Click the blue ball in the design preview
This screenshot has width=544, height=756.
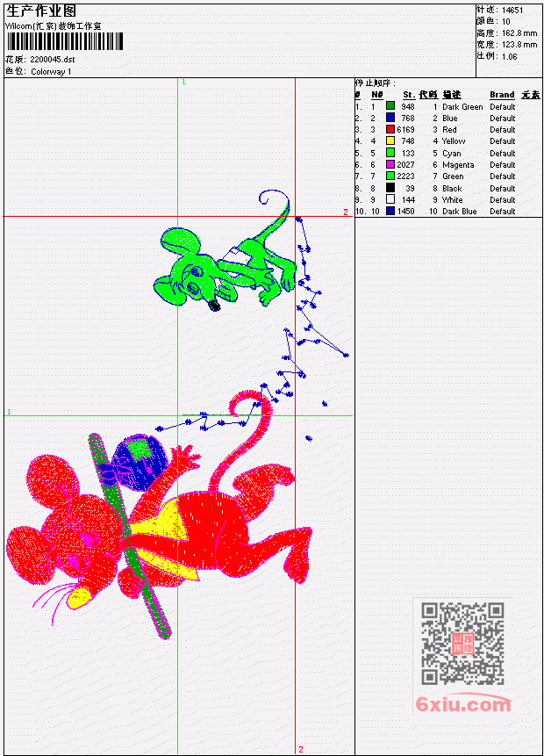coord(140,463)
